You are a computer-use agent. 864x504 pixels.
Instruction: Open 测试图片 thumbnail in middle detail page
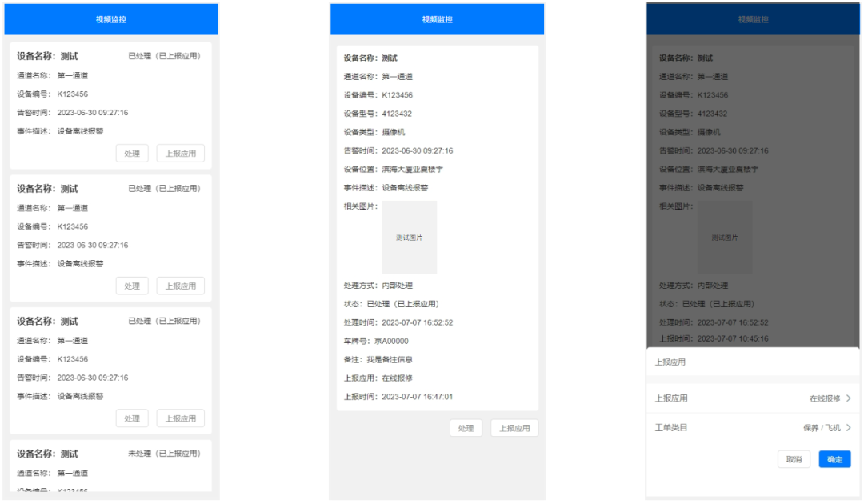(410, 238)
